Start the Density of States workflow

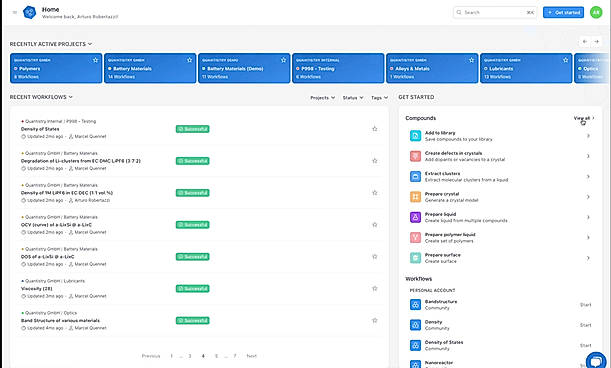click(585, 345)
